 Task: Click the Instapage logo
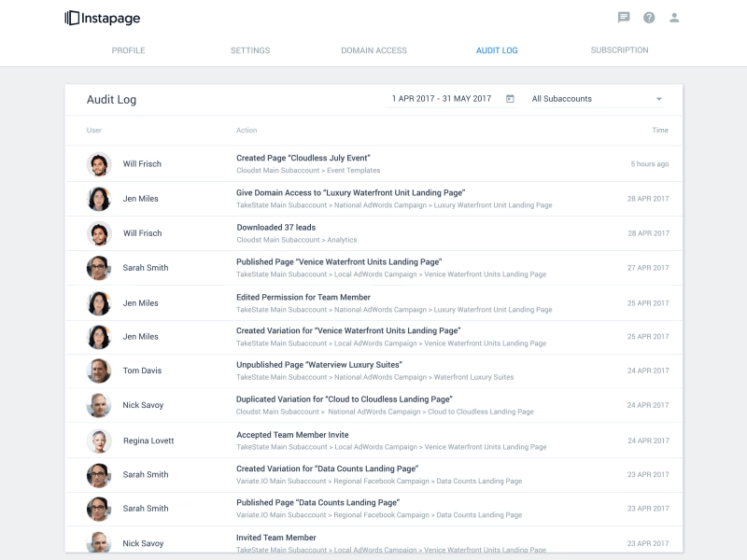coord(103,18)
